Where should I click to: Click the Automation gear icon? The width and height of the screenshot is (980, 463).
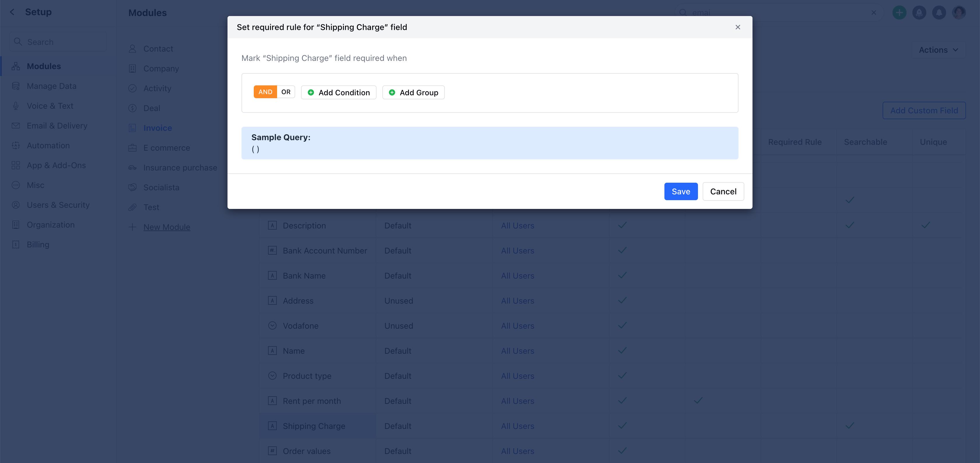(x=15, y=145)
